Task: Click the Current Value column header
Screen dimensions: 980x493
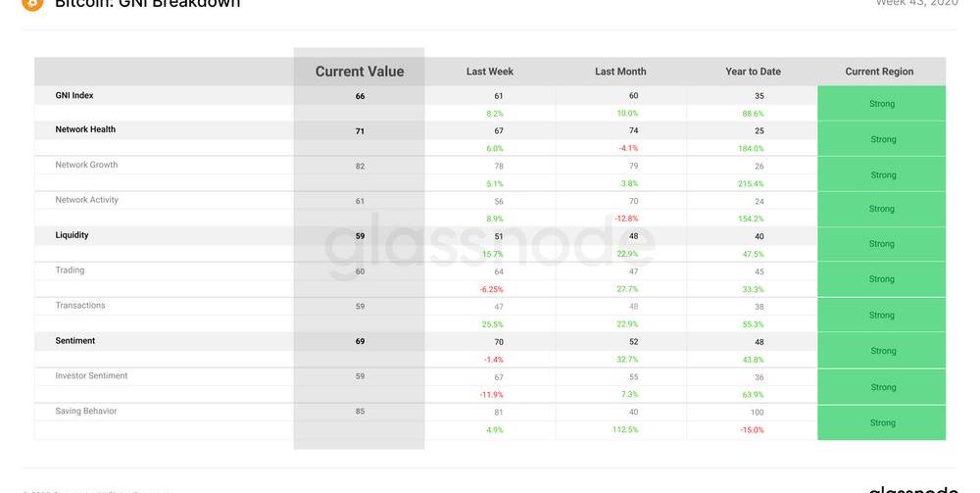Action: pos(359,72)
